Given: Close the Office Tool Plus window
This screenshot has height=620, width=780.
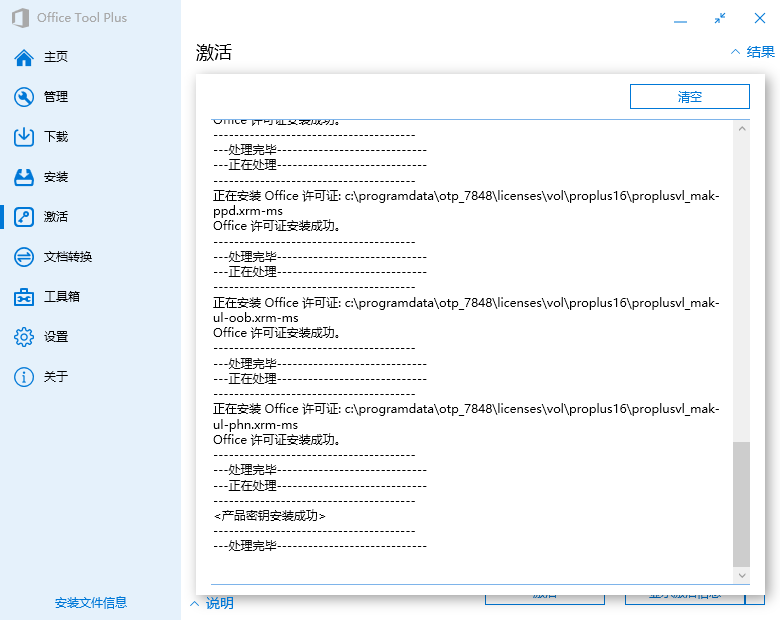Looking at the screenshot, I should (760, 18).
